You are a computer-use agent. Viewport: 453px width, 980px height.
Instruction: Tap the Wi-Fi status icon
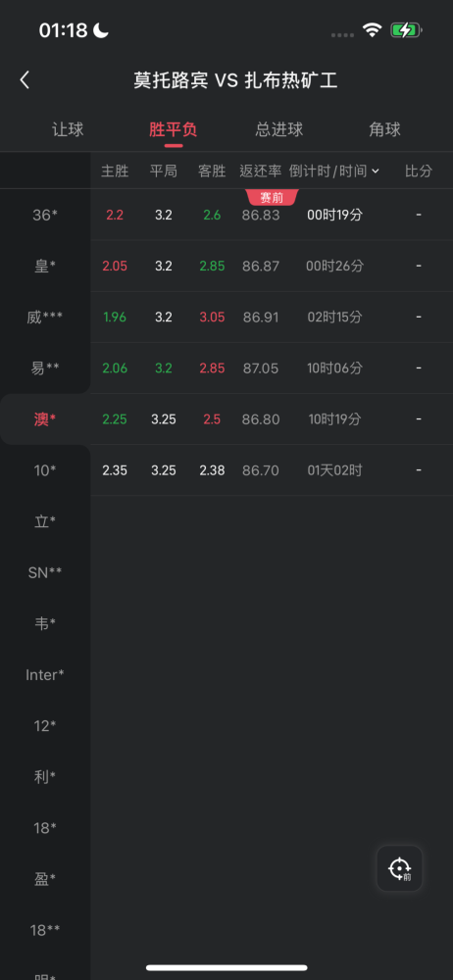point(373,30)
